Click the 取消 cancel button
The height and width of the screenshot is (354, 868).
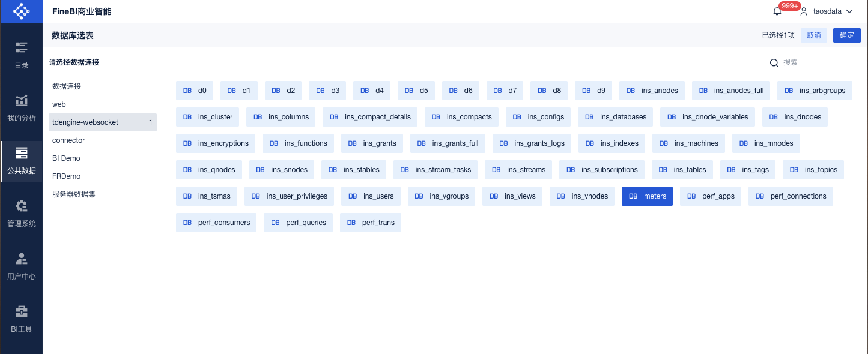[x=813, y=35]
